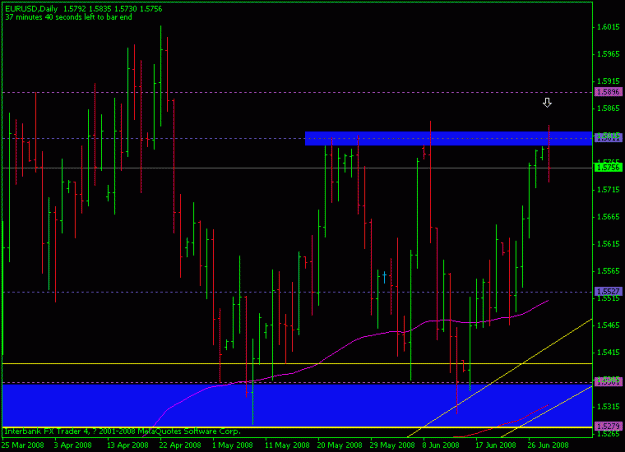Screen dimensions: 625x452
Task: Click the 8 Jun 2008 date label
Action: 441,445
